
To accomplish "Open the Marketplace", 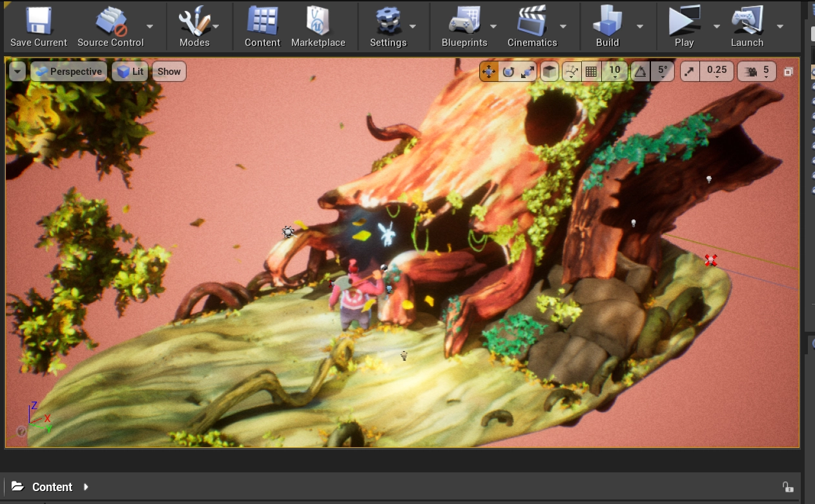I will pyautogui.click(x=318, y=21).
